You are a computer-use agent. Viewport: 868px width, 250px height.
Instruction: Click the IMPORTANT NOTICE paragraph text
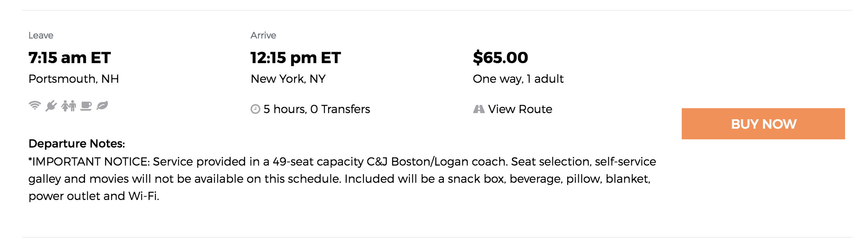pyautogui.click(x=342, y=179)
